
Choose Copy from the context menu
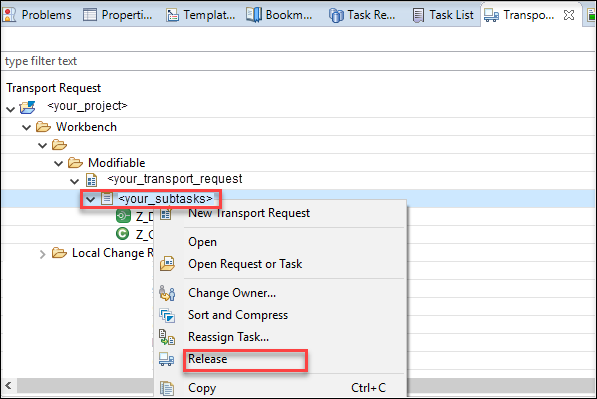202,388
